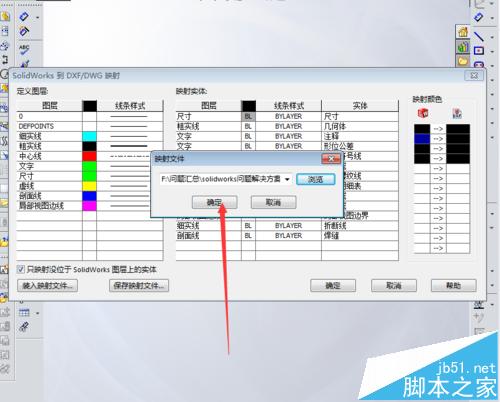Open the home icon in the task pane
The height and width of the screenshot is (402, 500).
462,32
